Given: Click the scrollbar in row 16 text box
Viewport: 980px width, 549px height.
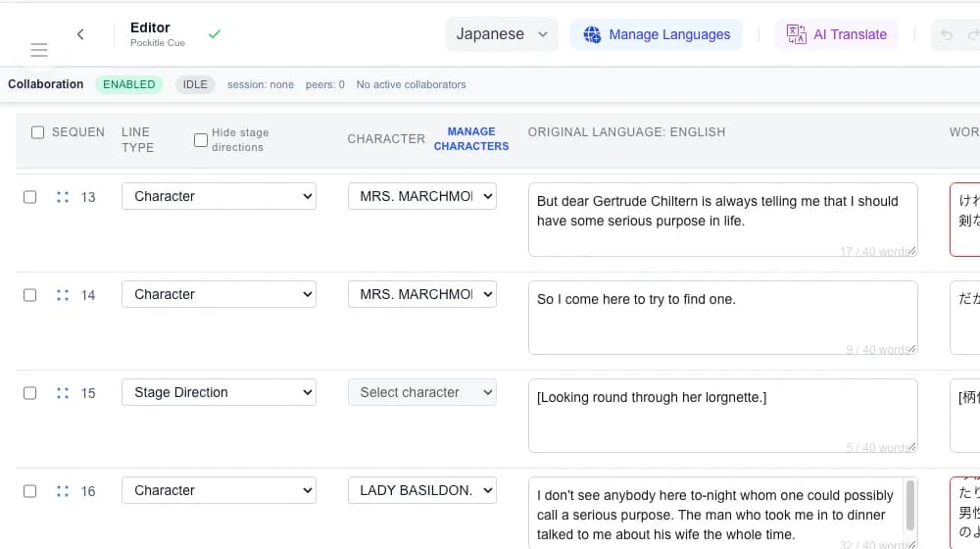Looking at the screenshot, I should (x=910, y=507).
